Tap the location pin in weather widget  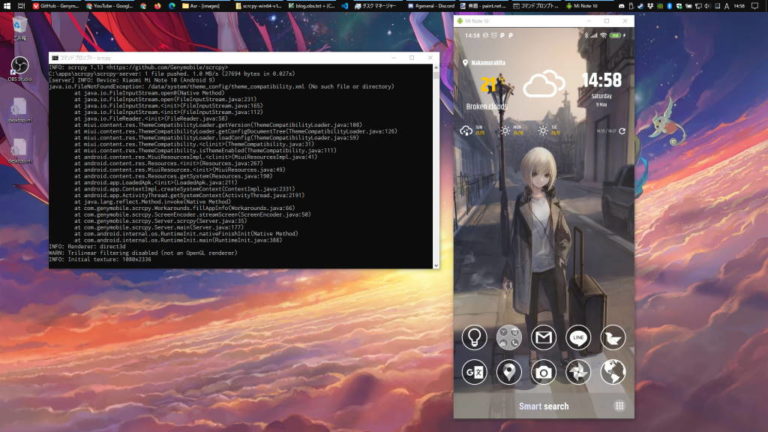click(465, 63)
